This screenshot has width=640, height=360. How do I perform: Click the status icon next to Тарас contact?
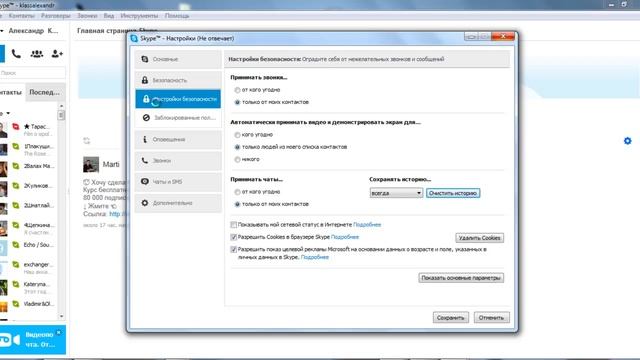click(16, 127)
